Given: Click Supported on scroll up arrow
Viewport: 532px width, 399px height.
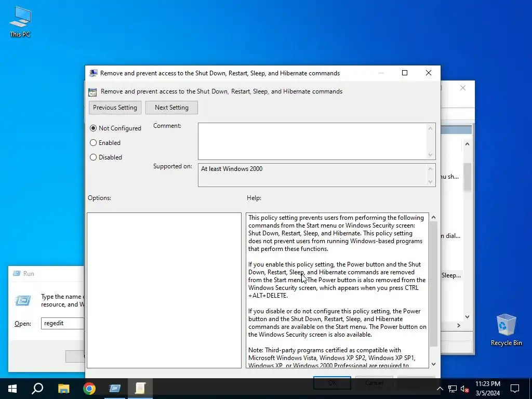Looking at the screenshot, I should (x=430, y=169).
